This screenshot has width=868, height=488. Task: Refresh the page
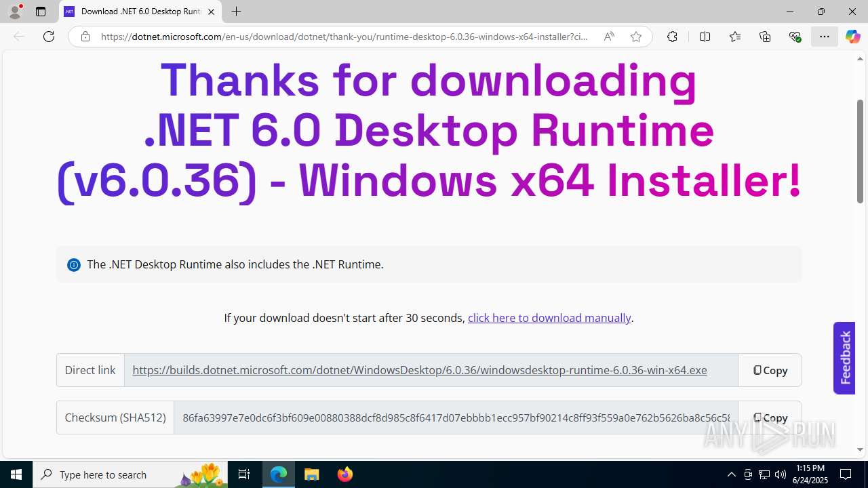pyautogui.click(x=49, y=37)
